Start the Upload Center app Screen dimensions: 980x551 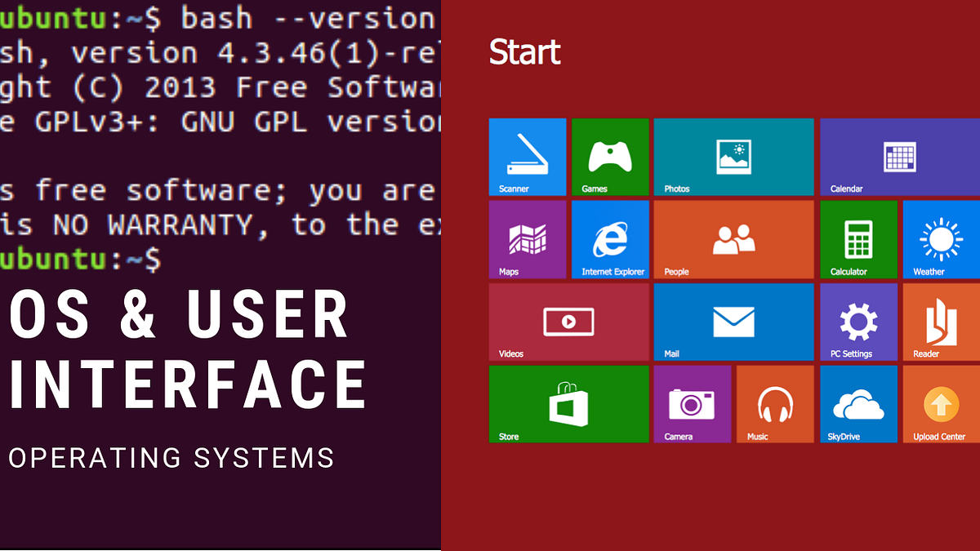click(942, 404)
